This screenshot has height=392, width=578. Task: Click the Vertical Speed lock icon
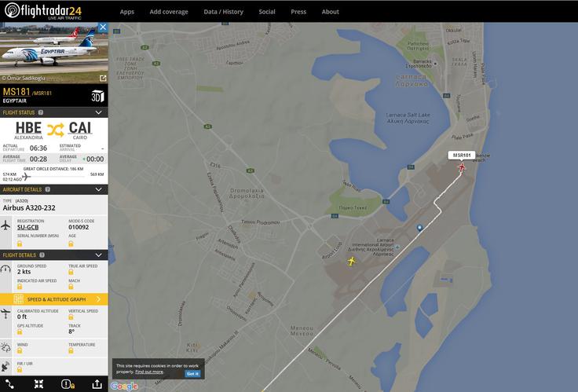pos(71,317)
